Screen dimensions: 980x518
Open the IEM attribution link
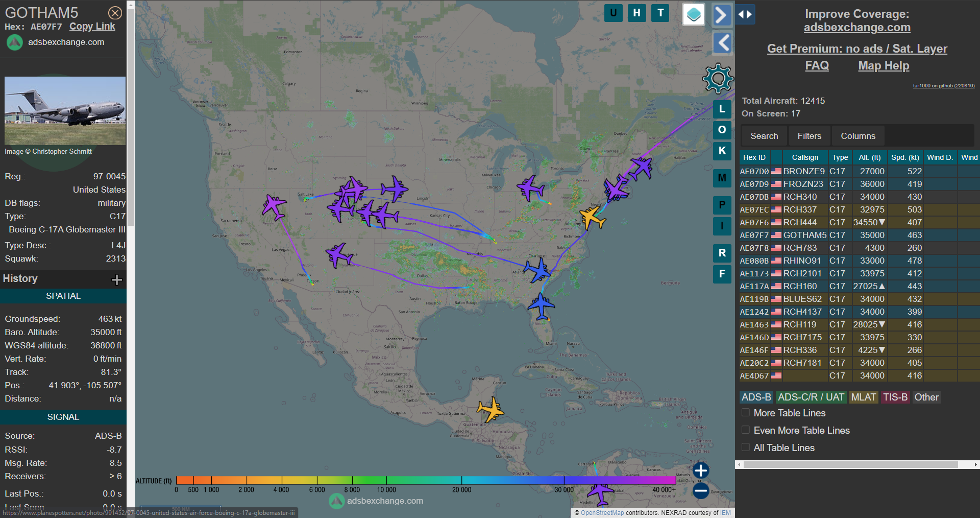pyautogui.click(x=725, y=513)
